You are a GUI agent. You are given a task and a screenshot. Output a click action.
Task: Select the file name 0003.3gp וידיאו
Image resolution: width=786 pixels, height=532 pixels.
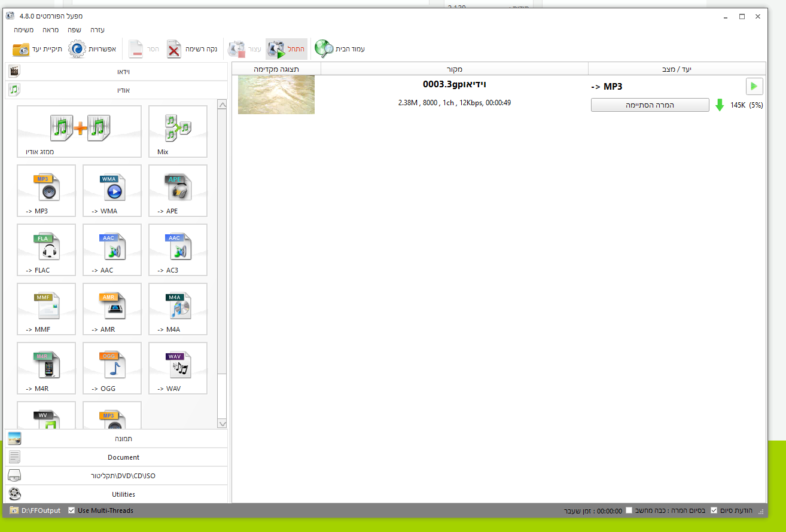[x=455, y=84]
